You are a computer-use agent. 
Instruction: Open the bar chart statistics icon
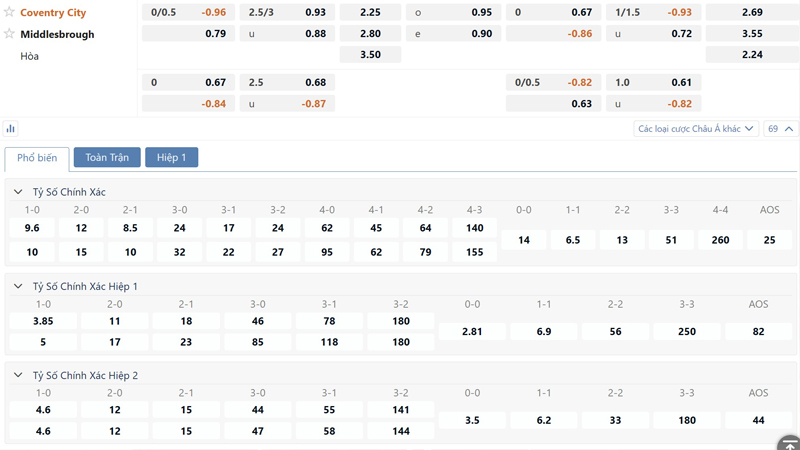click(x=11, y=129)
